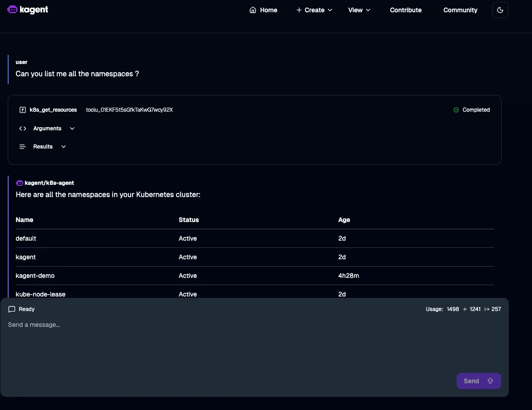532x410 pixels.
Task: Go to the Community page
Action: [x=460, y=10]
